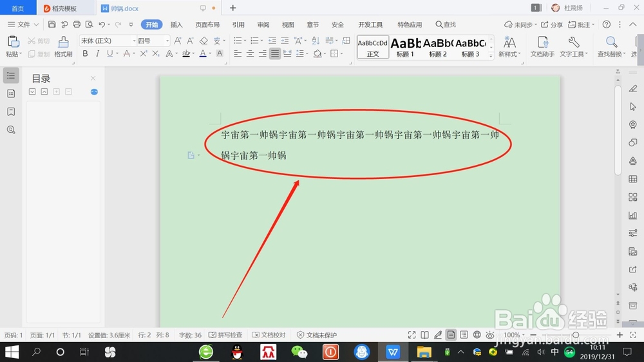Open font color dropdown arrow
The height and width of the screenshot is (362, 644).
210,54
